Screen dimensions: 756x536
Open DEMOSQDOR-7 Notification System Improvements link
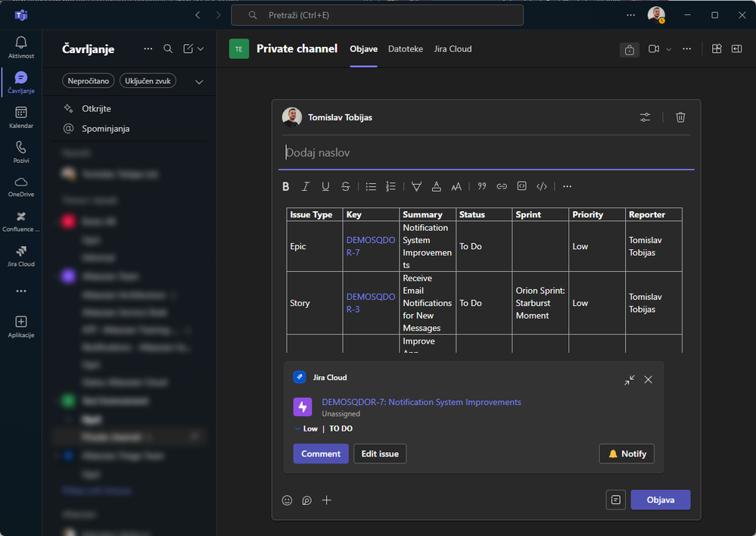(422, 402)
